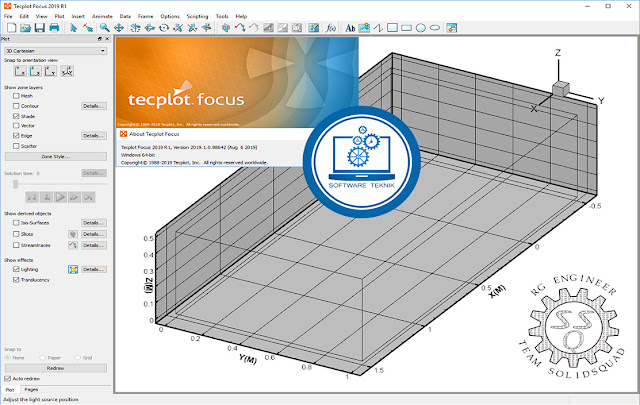
Task: Open the Plot menu
Action: pyautogui.click(x=60, y=16)
